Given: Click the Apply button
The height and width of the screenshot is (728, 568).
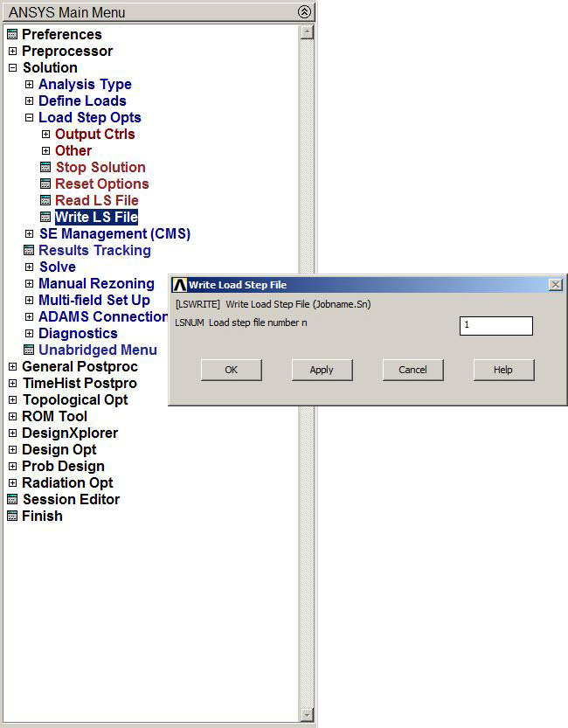Looking at the screenshot, I should pos(322,370).
